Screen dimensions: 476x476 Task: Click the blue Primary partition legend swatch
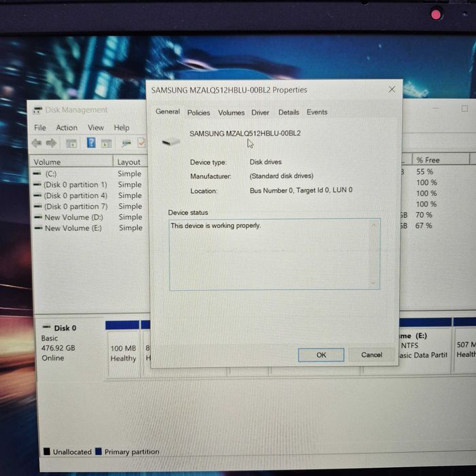[99, 451]
